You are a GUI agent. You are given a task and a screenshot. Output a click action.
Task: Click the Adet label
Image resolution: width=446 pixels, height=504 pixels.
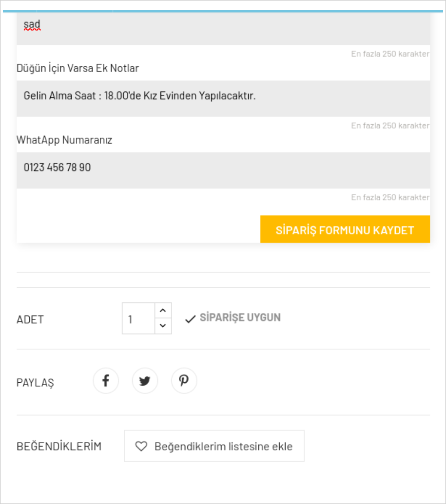pos(30,319)
